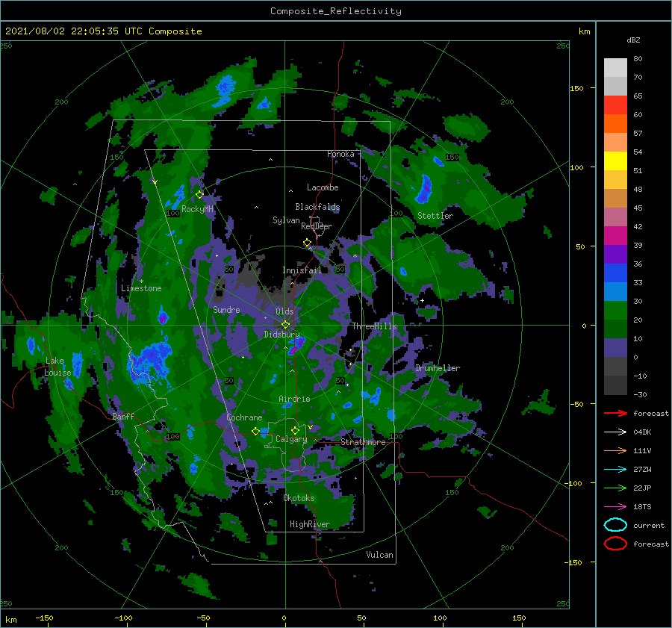Click the Composite_Reflectivity title
672x628 pixels.
tap(335, 11)
